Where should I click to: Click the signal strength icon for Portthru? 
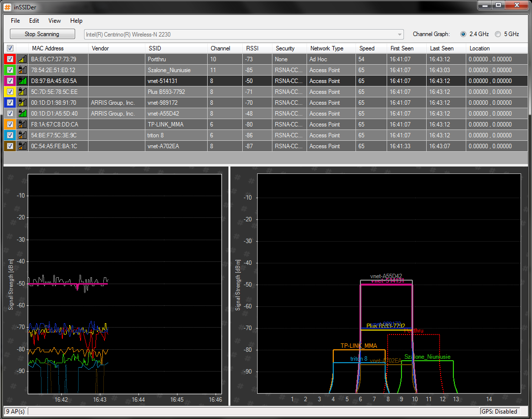point(22,59)
